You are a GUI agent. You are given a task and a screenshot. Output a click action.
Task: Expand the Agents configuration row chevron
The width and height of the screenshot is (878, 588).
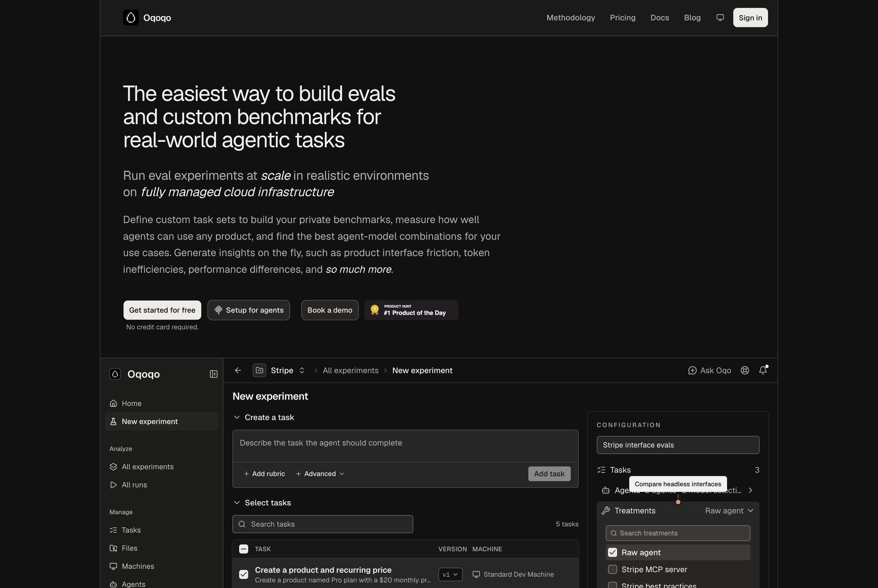(x=751, y=490)
